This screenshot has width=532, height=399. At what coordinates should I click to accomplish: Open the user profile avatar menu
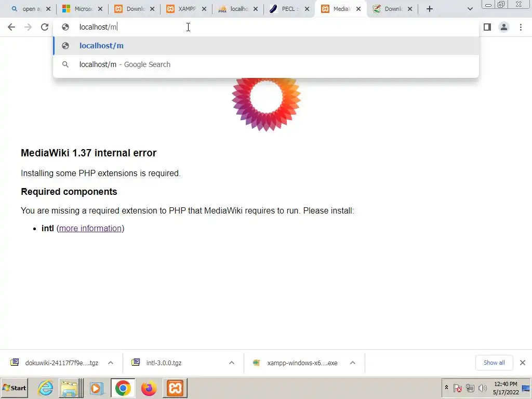pos(504,27)
